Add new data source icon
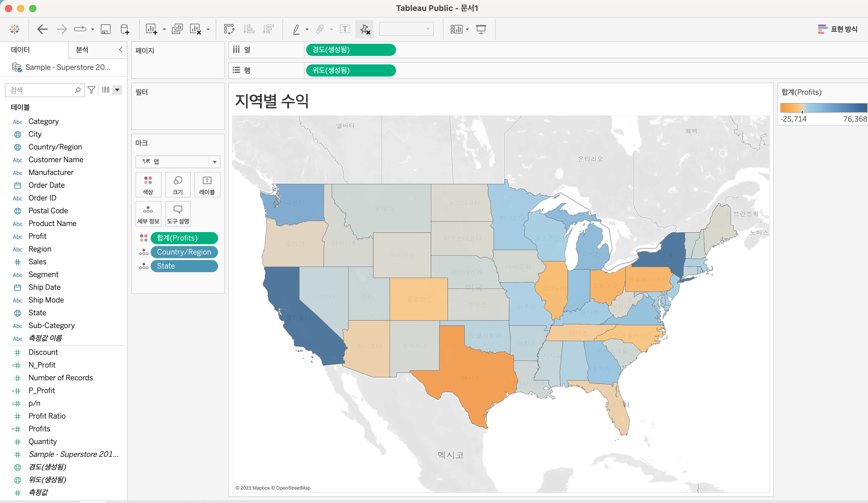Viewport: 868px width, 503px height. coord(125,29)
